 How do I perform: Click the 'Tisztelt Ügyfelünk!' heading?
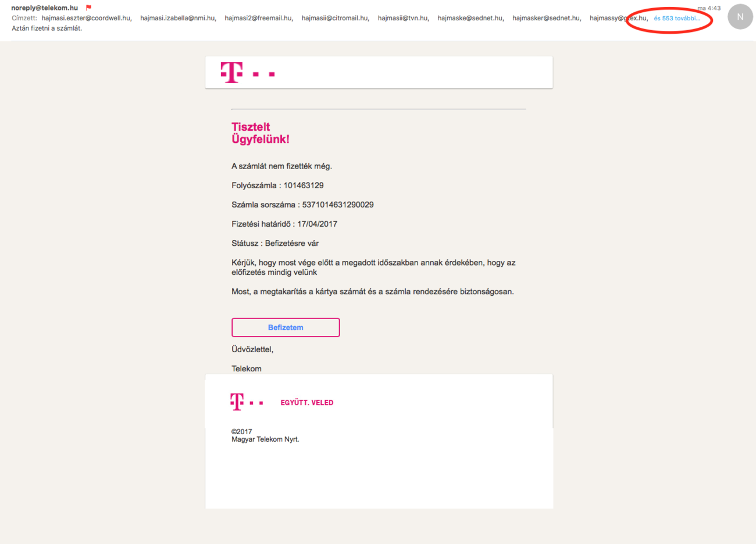(x=260, y=133)
